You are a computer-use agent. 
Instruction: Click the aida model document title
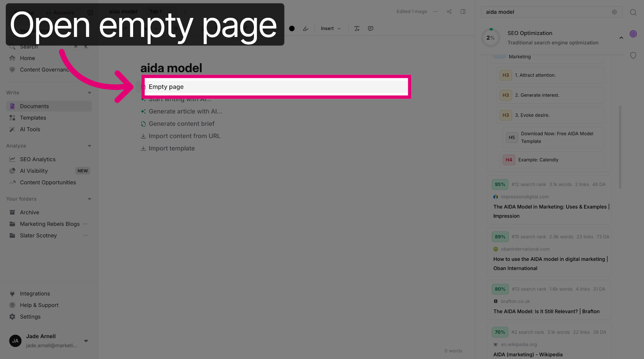pos(171,68)
